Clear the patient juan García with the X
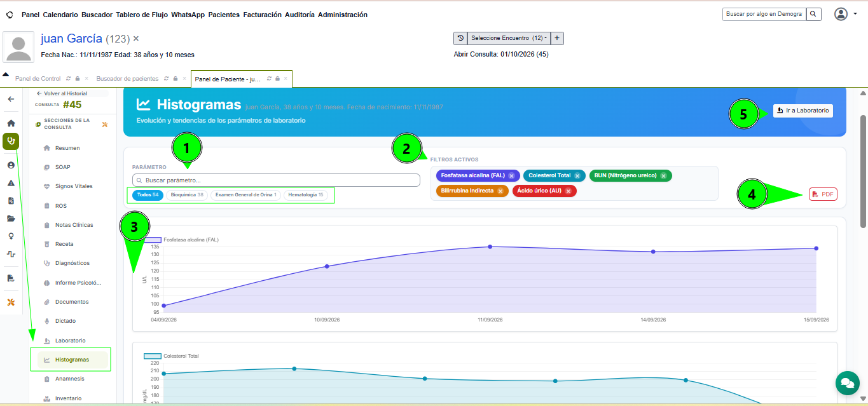This screenshot has width=868, height=406. coord(136,39)
